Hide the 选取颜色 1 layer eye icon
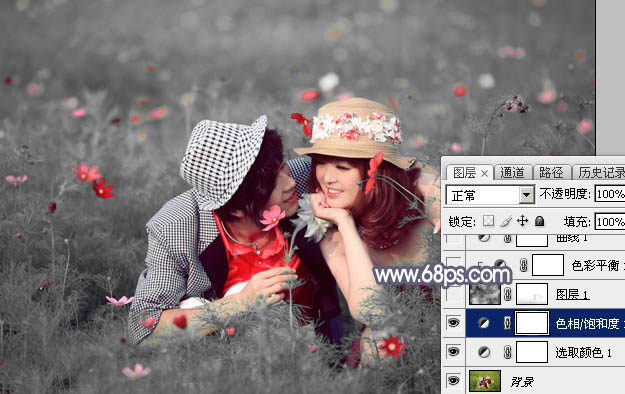Image resolution: width=625 pixels, height=394 pixels. 453,352
